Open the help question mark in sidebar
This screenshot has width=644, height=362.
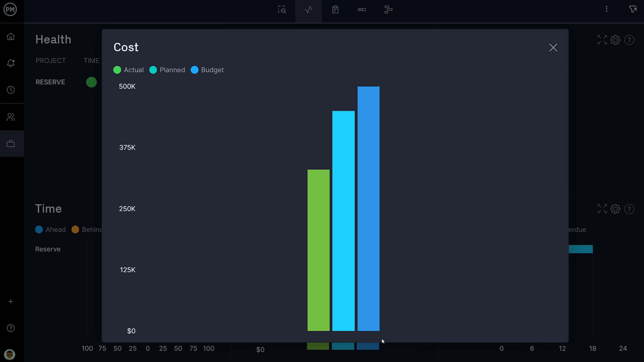(11, 328)
